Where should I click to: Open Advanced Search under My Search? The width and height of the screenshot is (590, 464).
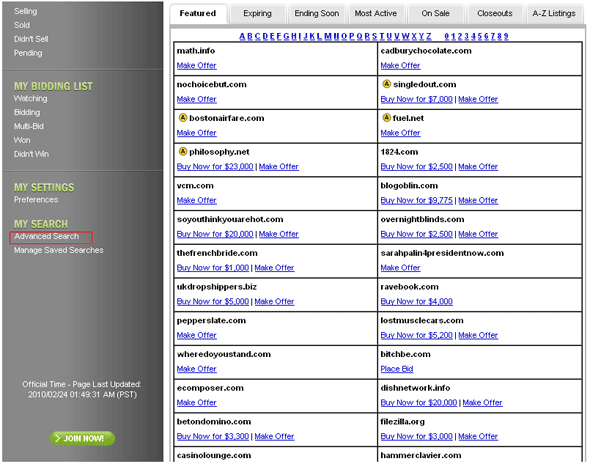coord(47,236)
